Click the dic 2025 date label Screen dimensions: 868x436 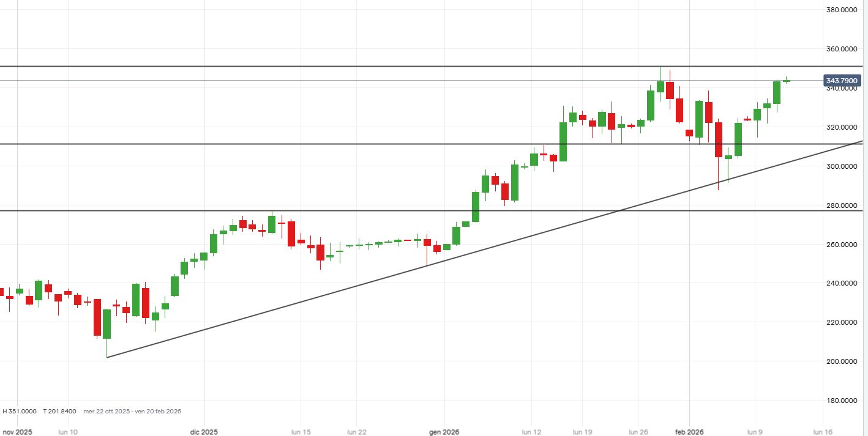click(204, 432)
